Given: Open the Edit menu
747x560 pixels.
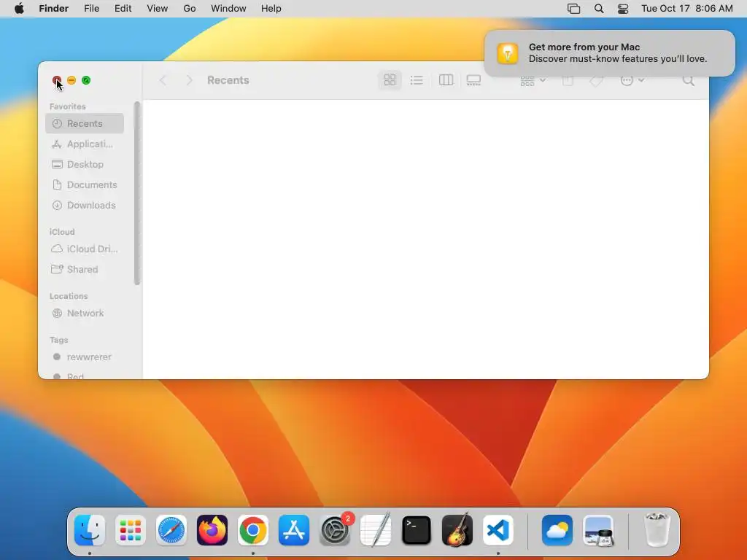Looking at the screenshot, I should (123, 9).
